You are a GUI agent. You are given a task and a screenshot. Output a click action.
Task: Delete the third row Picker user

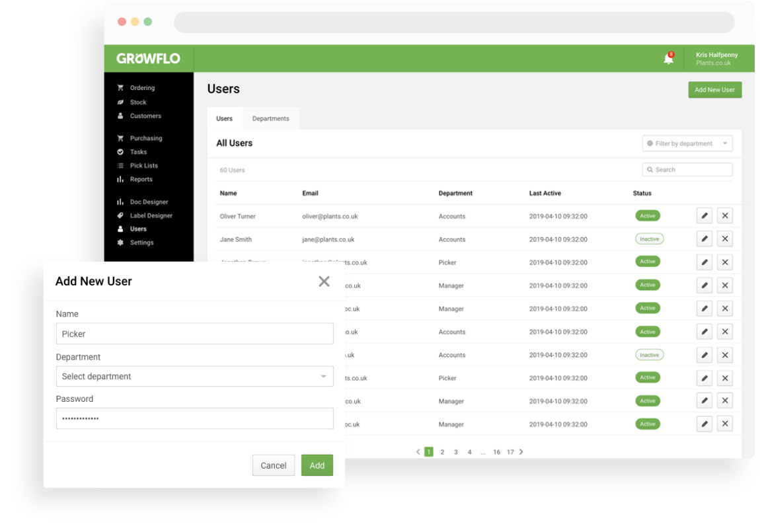pos(724,262)
